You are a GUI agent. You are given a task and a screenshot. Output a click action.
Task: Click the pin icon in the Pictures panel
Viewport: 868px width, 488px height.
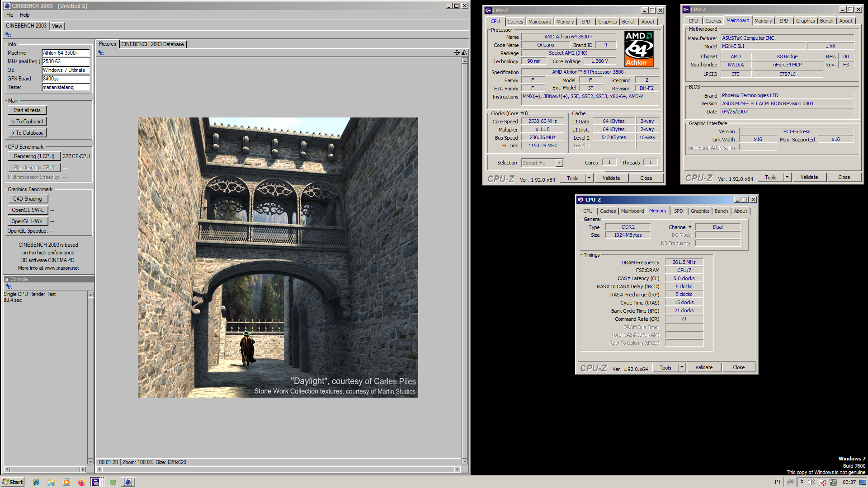tap(101, 53)
